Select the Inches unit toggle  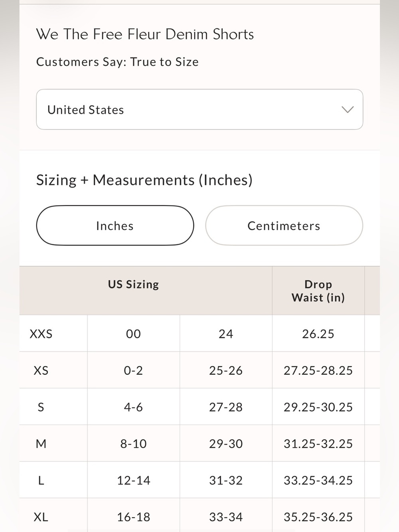(115, 225)
